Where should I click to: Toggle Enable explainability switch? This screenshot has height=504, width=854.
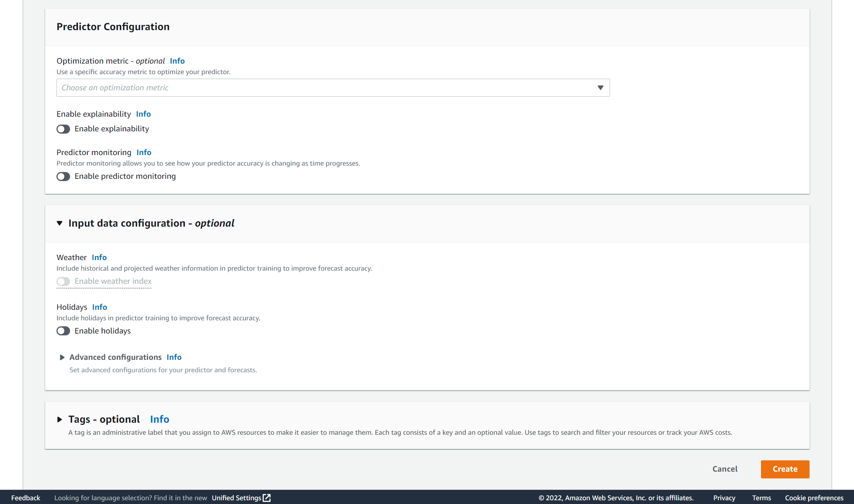63,129
